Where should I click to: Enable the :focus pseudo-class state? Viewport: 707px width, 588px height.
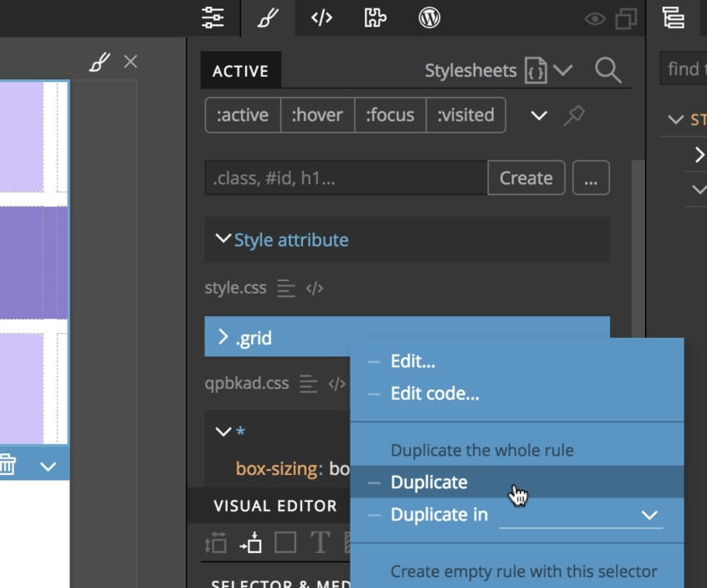click(391, 115)
